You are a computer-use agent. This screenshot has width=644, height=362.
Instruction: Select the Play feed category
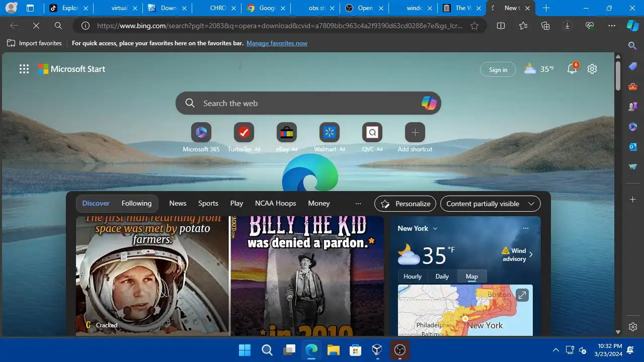236,204
